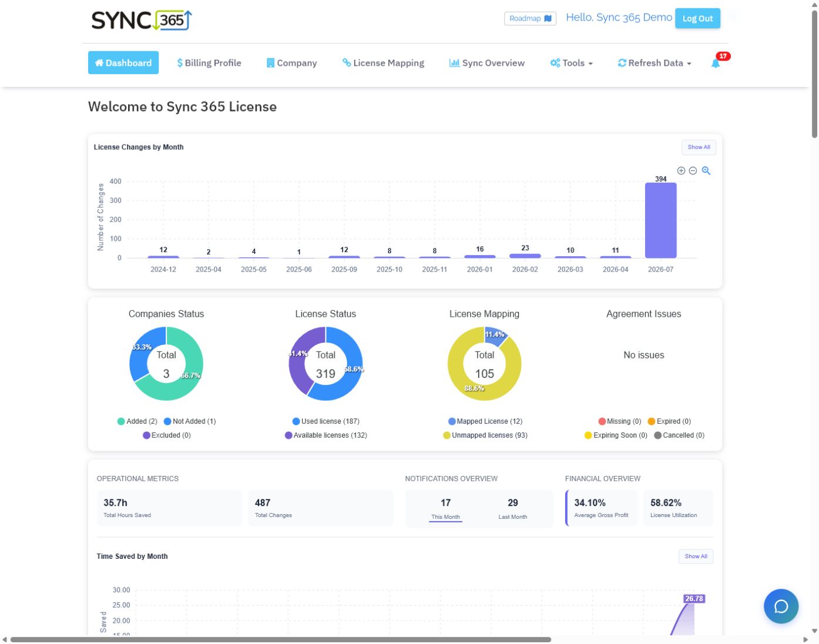The width and height of the screenshot is (819, 644).
Task: Click the 26.78 data point label
Action: tap(694, 599)
